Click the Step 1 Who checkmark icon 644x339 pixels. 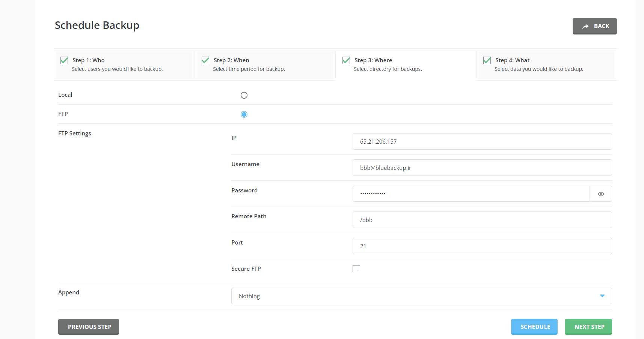pos(64,60)
